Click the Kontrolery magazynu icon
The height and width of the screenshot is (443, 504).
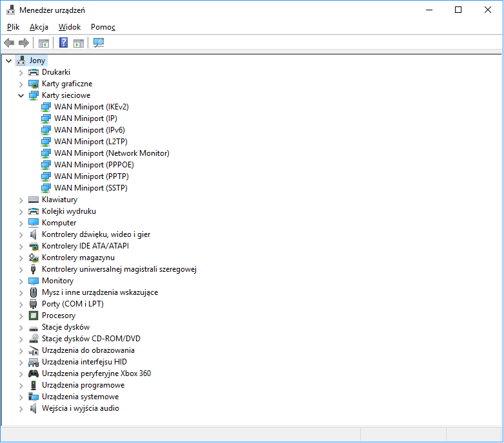coord(34,258)
